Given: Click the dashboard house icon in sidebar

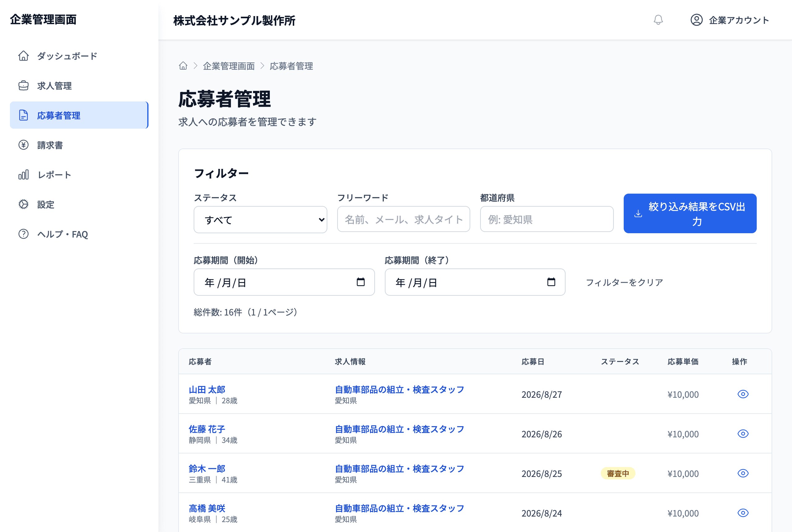Looking at the screenshot, I should coord(24,56).
